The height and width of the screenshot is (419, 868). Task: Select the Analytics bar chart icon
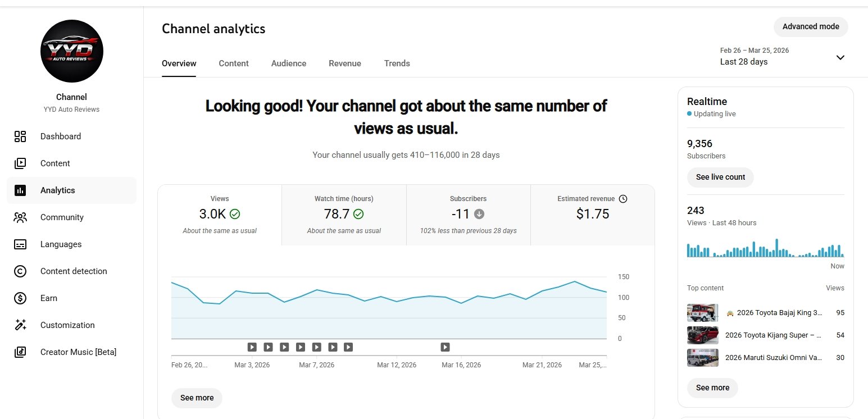20,190
